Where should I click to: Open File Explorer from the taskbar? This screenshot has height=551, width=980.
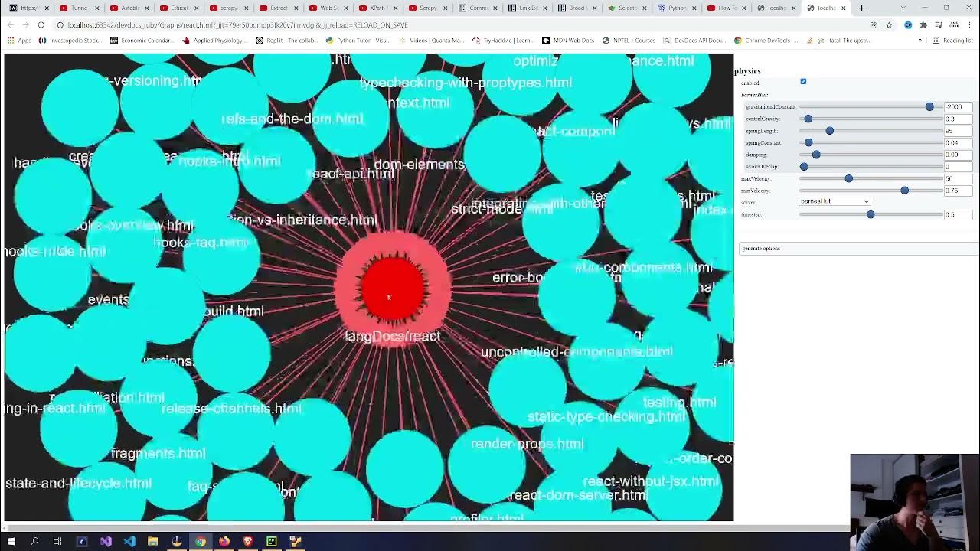click(x=153, y=542)
